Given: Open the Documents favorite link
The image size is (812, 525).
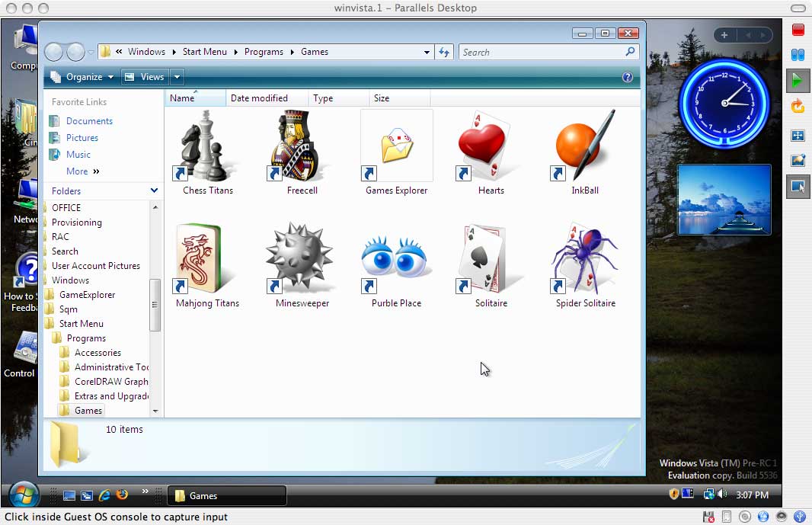Looking at the screenshot, I should [89, 121].
